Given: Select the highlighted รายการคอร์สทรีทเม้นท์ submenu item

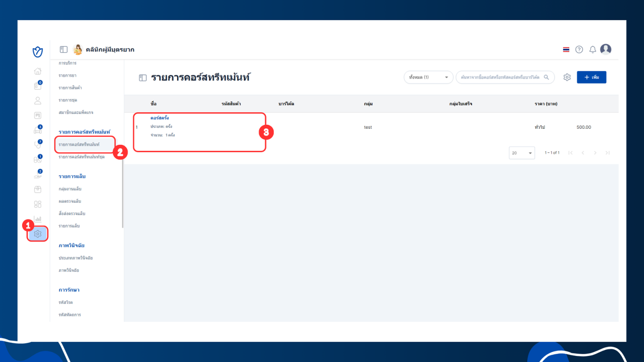Looking at the screenshot, I should 85,144.
